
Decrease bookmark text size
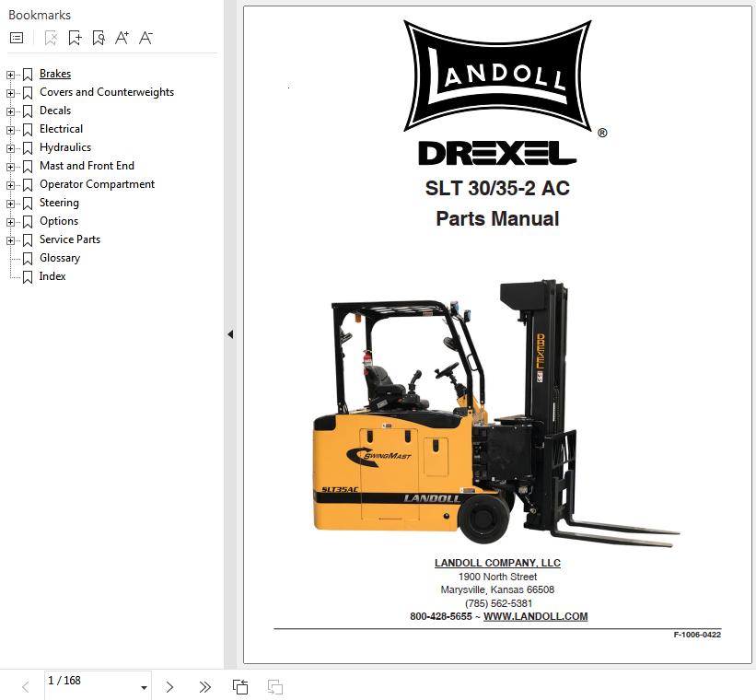pos(145,38)
